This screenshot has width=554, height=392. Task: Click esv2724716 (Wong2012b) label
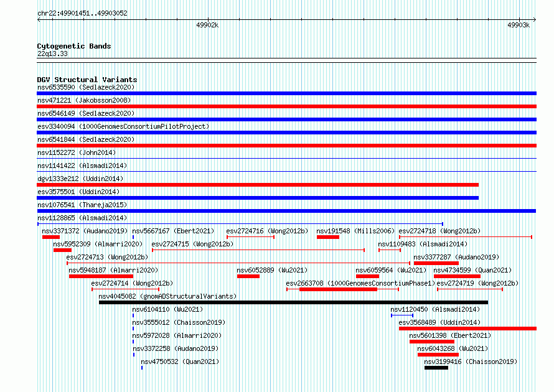click(x=267, y=231)
